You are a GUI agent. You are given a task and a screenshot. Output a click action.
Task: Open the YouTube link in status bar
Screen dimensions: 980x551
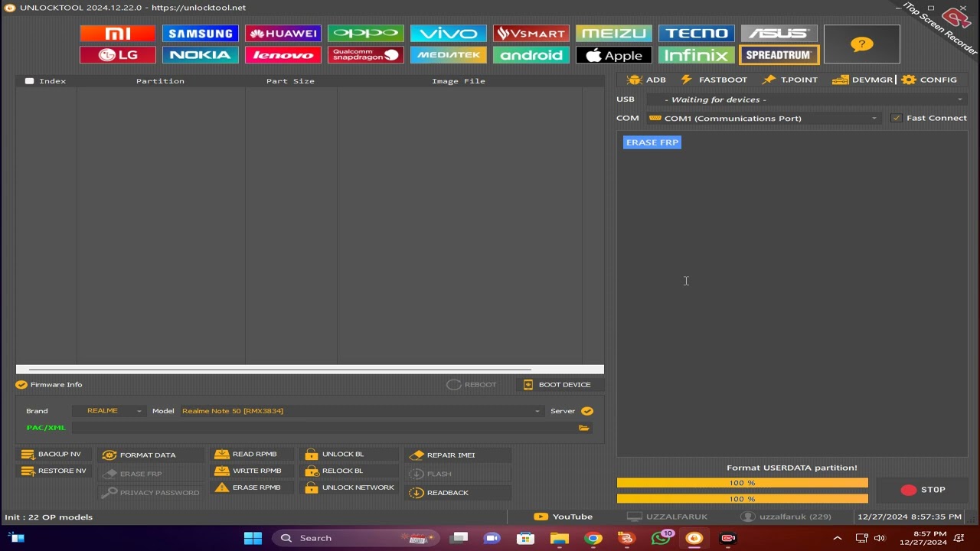coord(563,517)
